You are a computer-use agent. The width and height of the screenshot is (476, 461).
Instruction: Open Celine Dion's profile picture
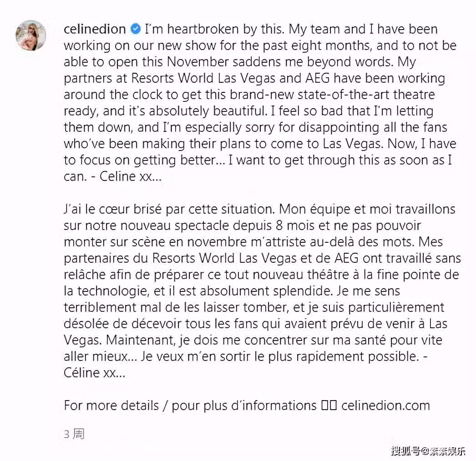[31, 35]
